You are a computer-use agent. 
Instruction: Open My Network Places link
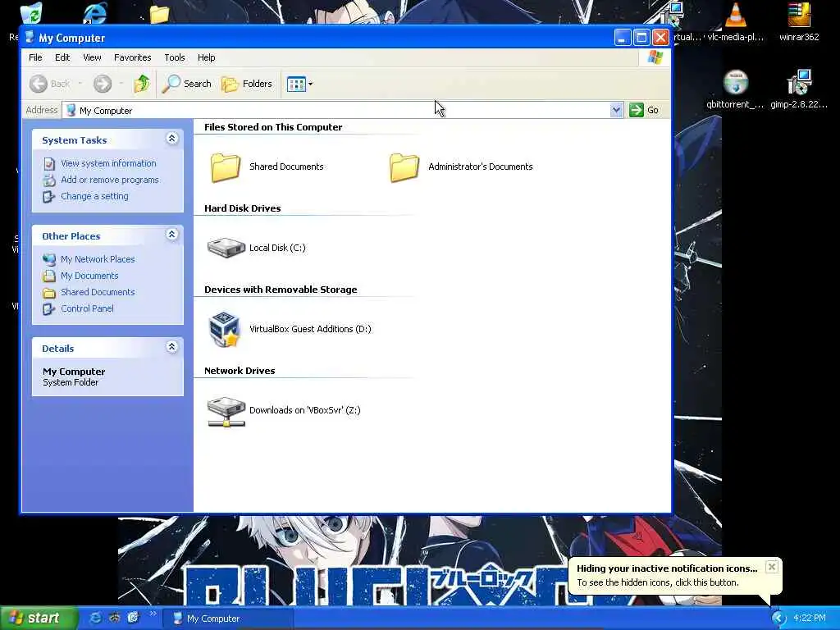(98, 258)
